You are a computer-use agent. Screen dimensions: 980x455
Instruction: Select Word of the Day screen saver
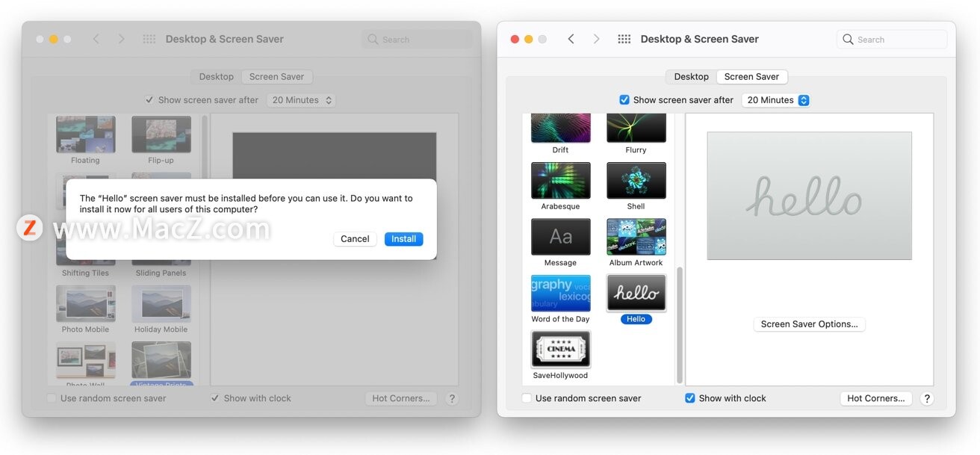point(560,293)
